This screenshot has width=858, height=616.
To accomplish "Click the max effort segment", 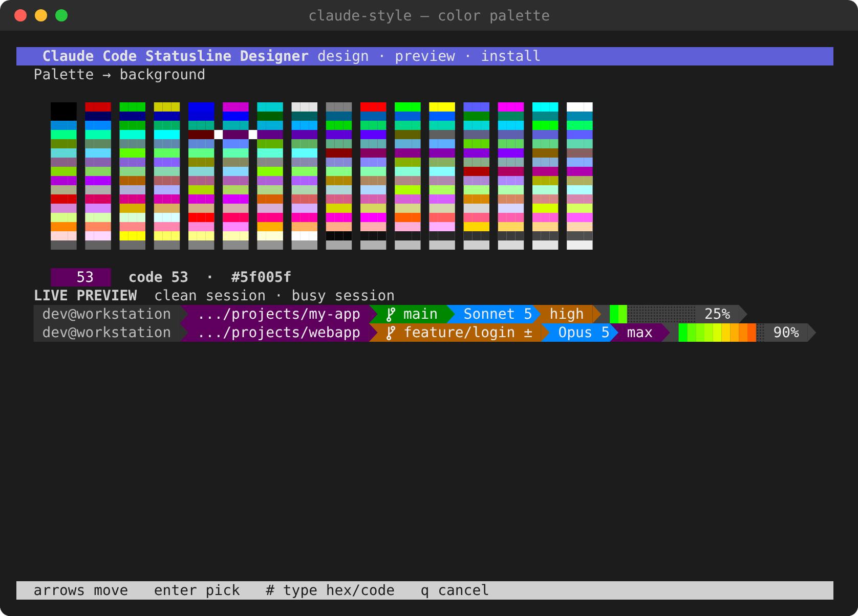I will (640, 333).
